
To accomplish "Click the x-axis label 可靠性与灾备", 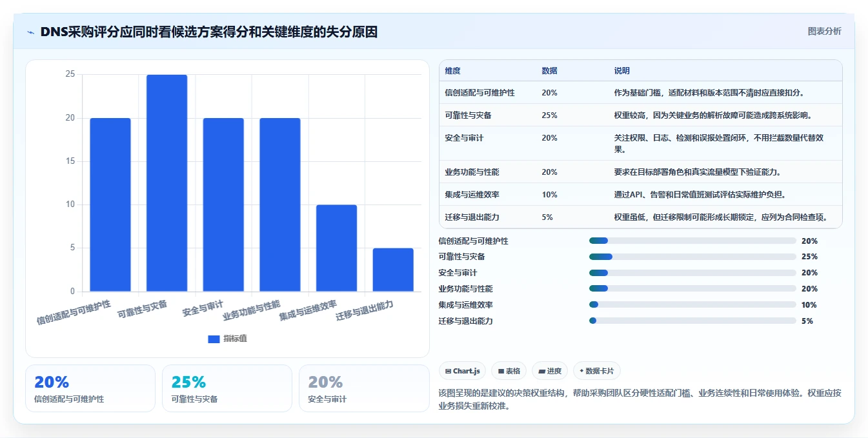I will (143, 310).
